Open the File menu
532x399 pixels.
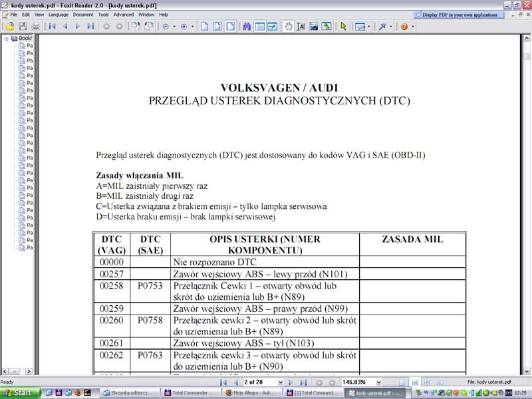pyautogui.click(x=13, y=15)
